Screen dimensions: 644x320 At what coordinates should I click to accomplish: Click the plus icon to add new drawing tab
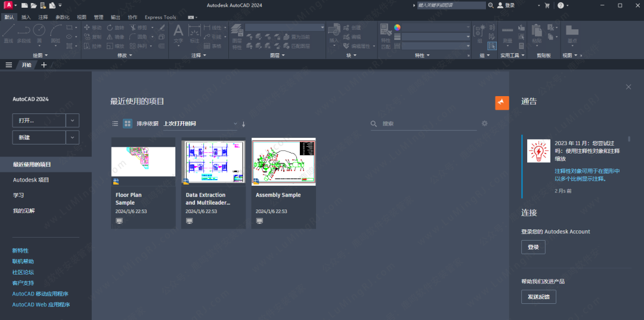44,65
